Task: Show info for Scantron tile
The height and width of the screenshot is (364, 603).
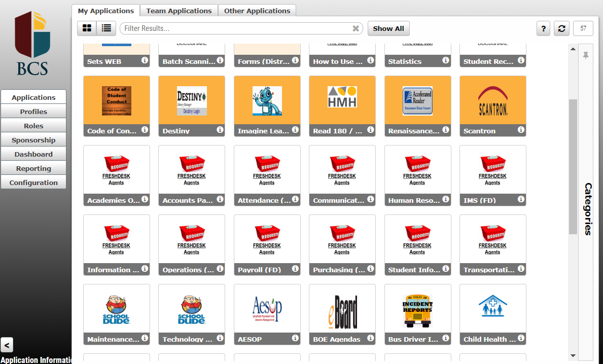Action: (x=521, y=130)
